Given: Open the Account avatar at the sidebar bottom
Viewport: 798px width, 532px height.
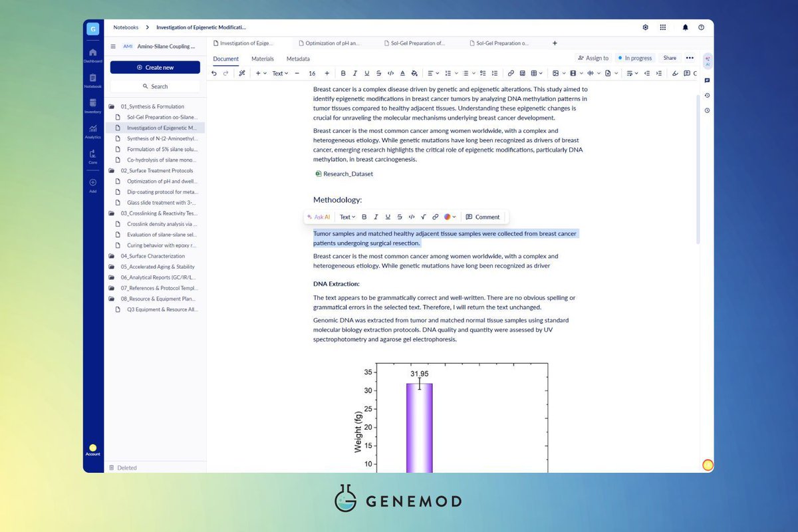Looking at the screenshot, I should [x=93, y=450].
